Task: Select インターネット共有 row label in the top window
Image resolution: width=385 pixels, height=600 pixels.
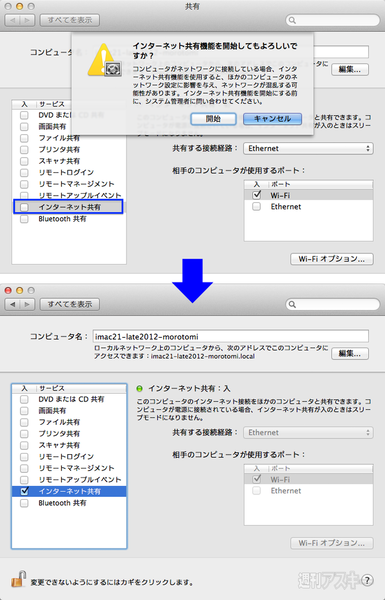Action: click(x=69, y=207)
